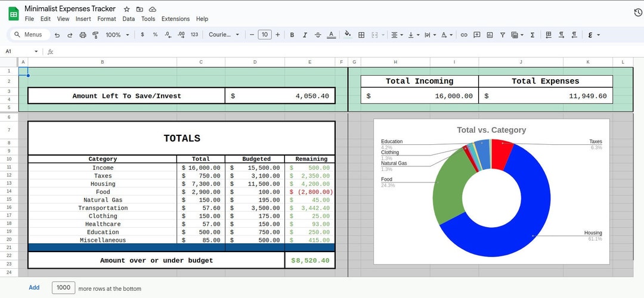644x298 pixels.
Task: Open the name box dropdown arrow
Action: click(36, 52)
